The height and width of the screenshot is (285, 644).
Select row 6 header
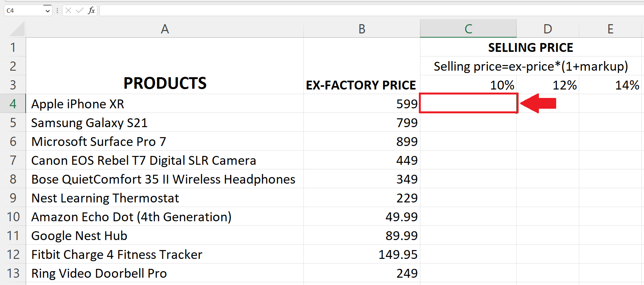click(13, 141)
